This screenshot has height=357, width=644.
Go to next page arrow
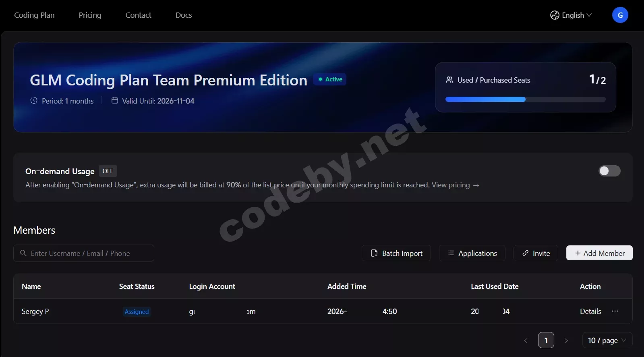pyautogui.click(x=566, y=340)
